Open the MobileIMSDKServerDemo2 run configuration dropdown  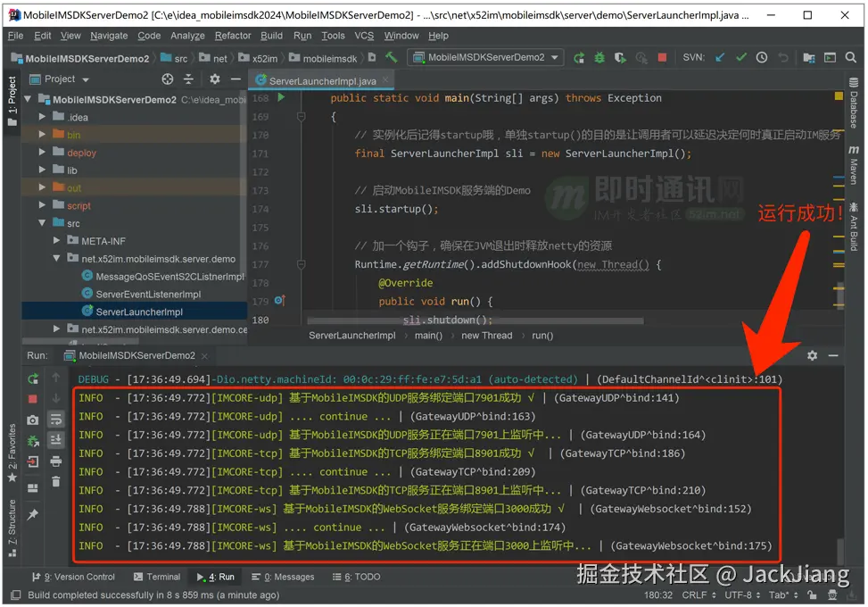click(x=485, y=57)
